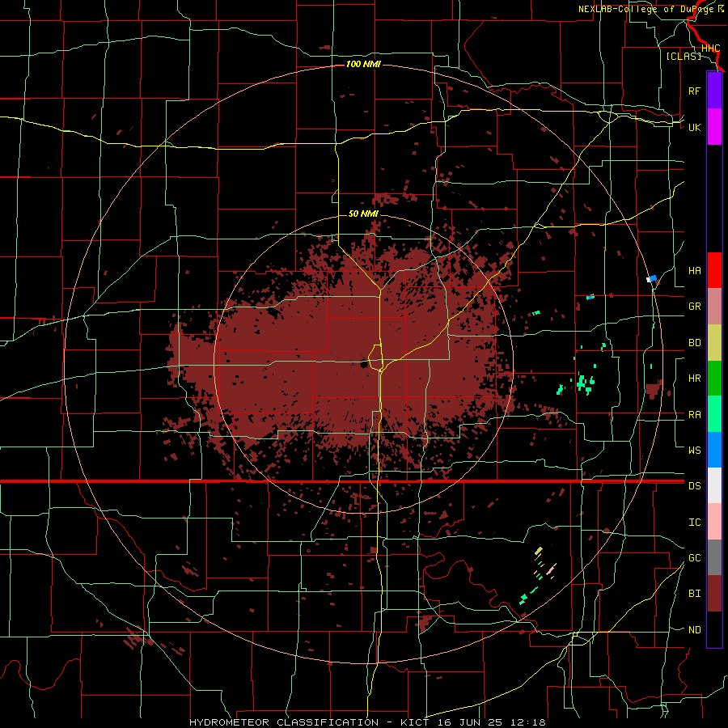This screenshot has width=728, height=728.
Task: Click the RA legend label
Action: tap(694, 415)
